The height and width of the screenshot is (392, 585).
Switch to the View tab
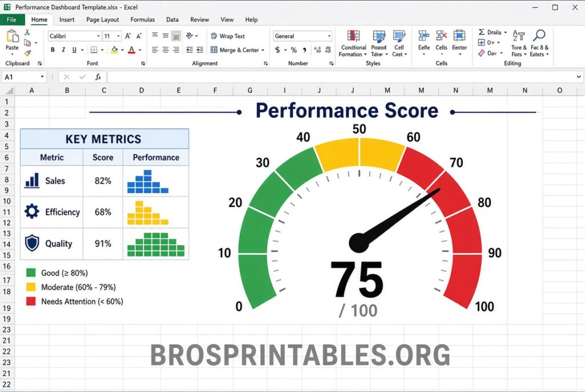227,20
